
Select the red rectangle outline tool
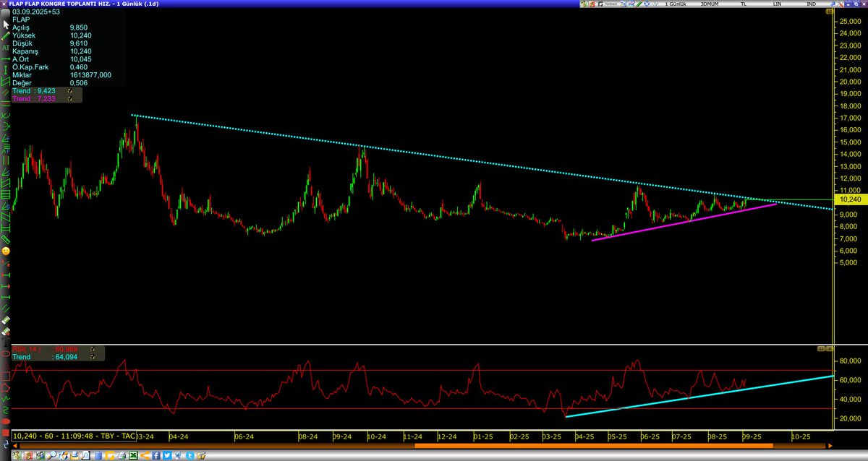6,376
